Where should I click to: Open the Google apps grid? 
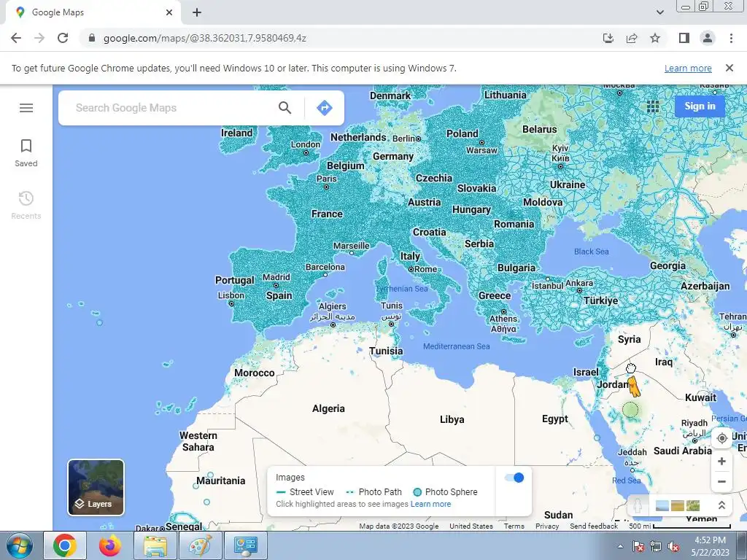[653, 106]
